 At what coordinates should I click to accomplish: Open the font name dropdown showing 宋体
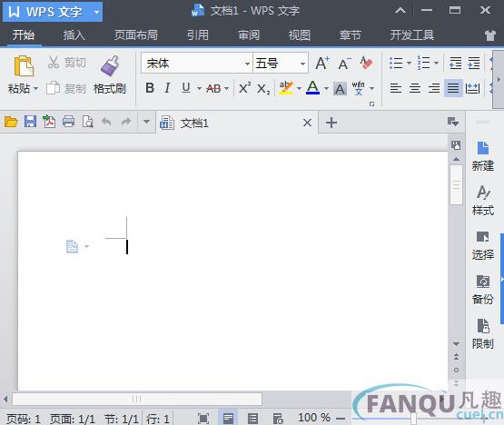point(197,63)
